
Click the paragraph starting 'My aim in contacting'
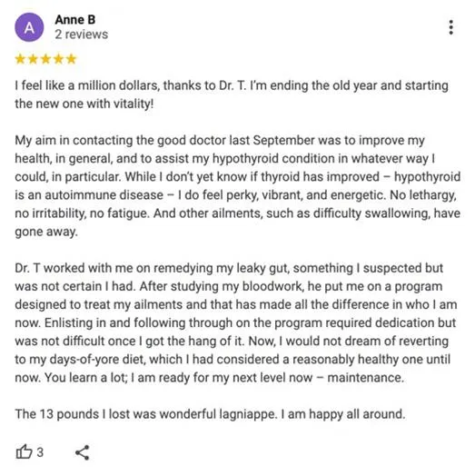click(x=238, y=186)
